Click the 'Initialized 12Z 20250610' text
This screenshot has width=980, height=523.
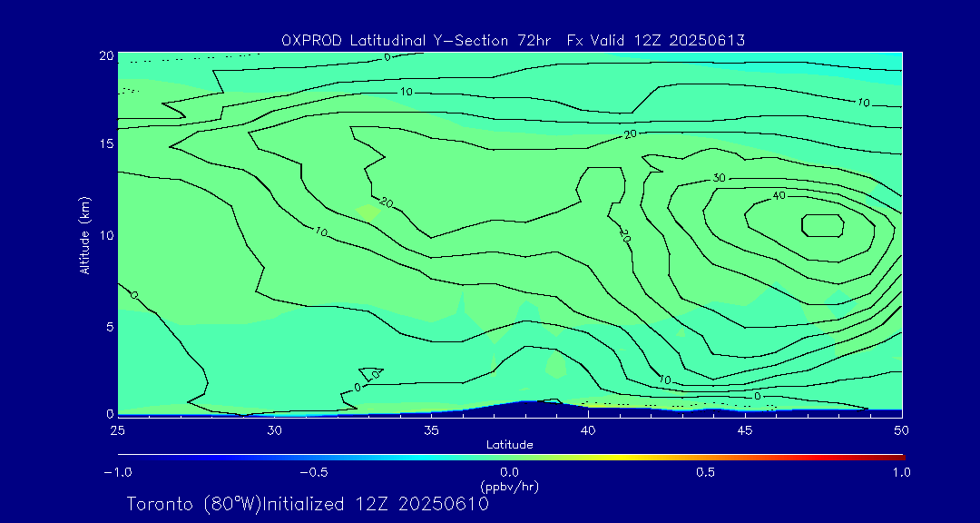(x=376, y=504)
